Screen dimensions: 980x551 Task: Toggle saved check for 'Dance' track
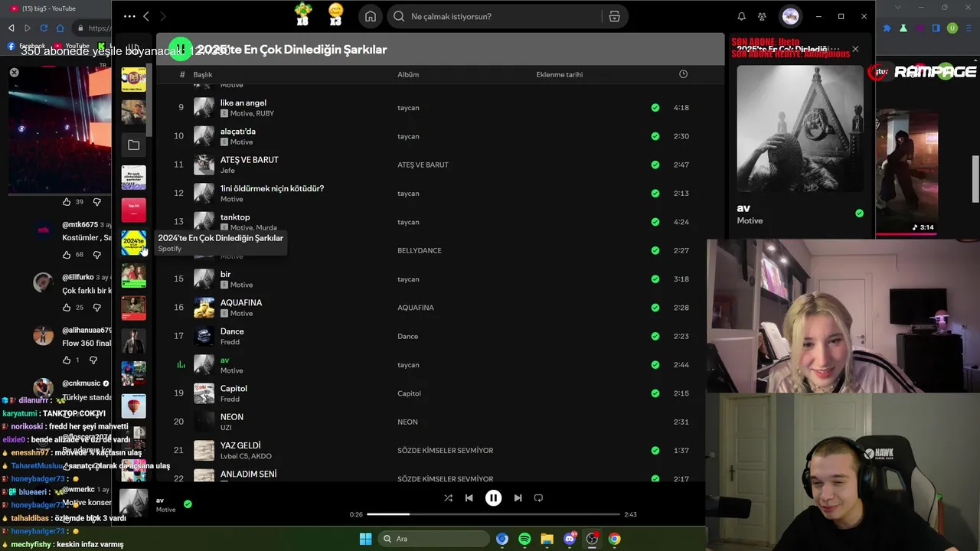coord(655,336)
